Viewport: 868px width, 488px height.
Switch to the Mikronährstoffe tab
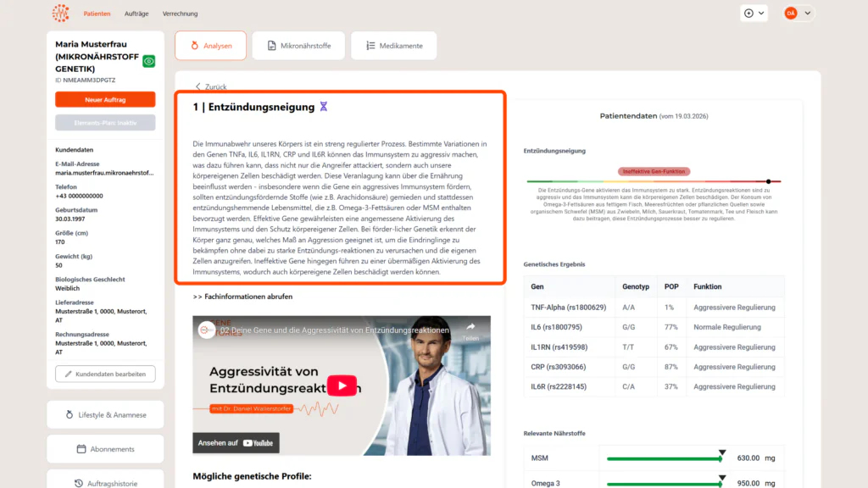(x=298, y=46)
